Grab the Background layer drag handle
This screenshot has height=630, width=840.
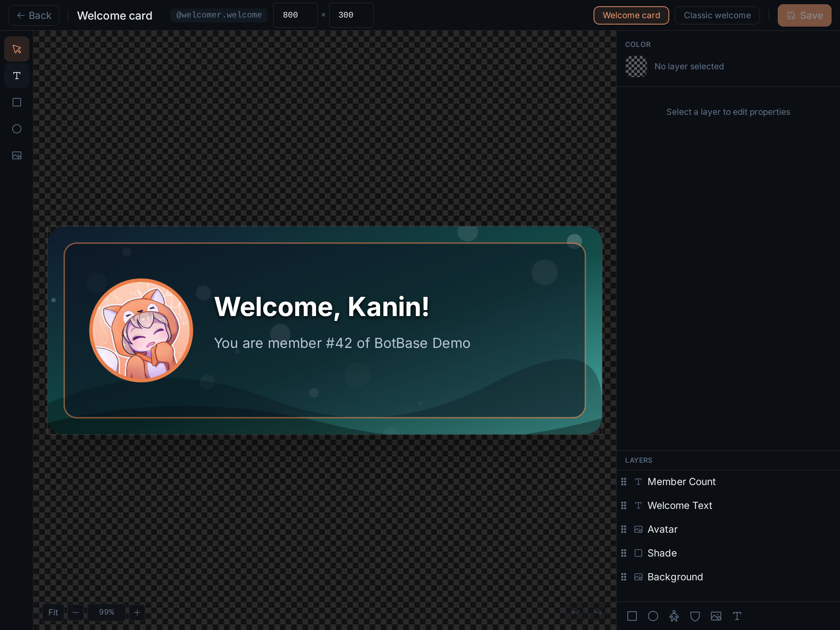point(624,577)
